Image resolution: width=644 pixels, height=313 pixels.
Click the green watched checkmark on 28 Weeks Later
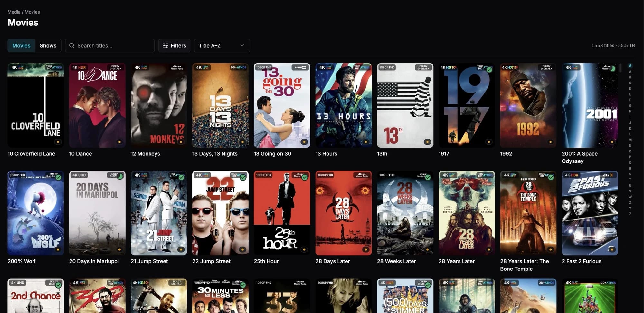point(428,177)
